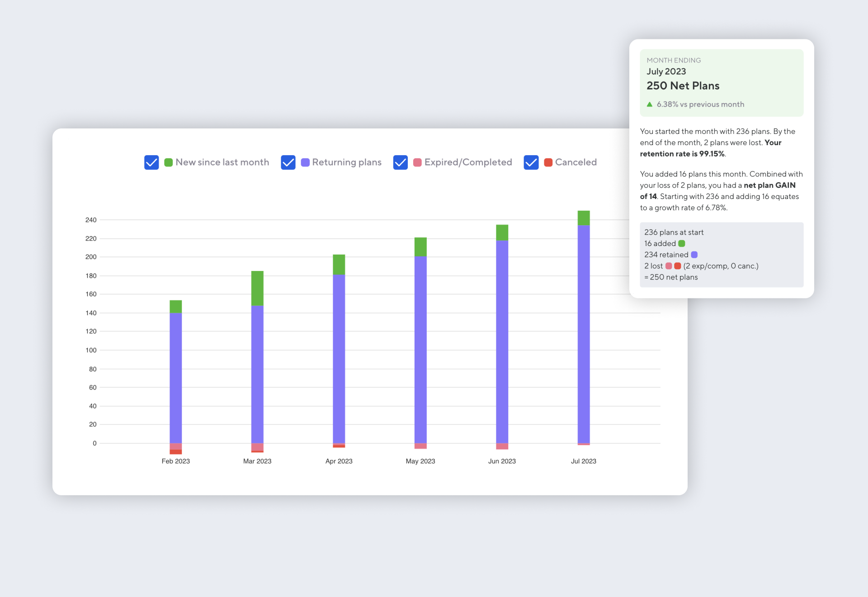Click the red 'Canceled' legend swatch
The image size is (868, 597).
click(548, 162)
